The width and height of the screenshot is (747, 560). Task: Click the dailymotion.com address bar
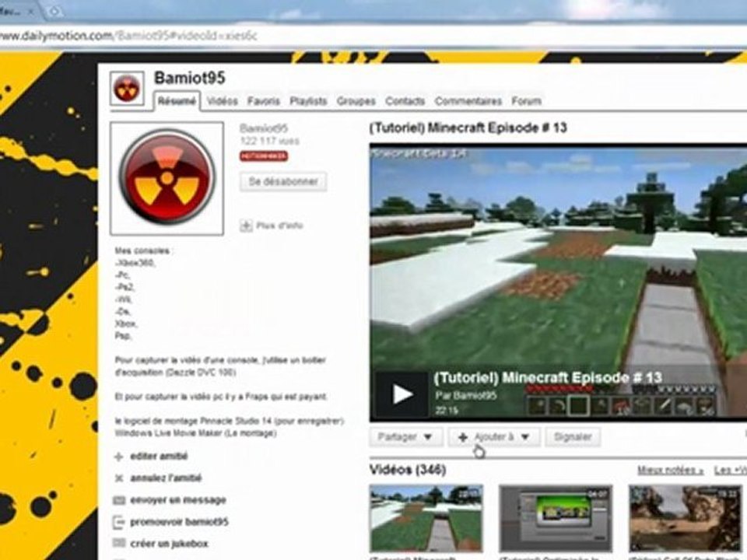[372, 37]
